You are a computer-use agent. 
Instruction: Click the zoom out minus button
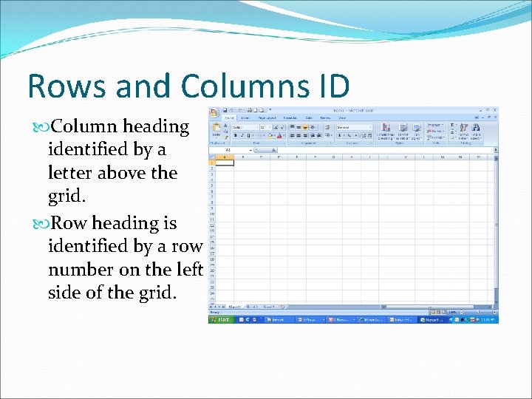462,312
